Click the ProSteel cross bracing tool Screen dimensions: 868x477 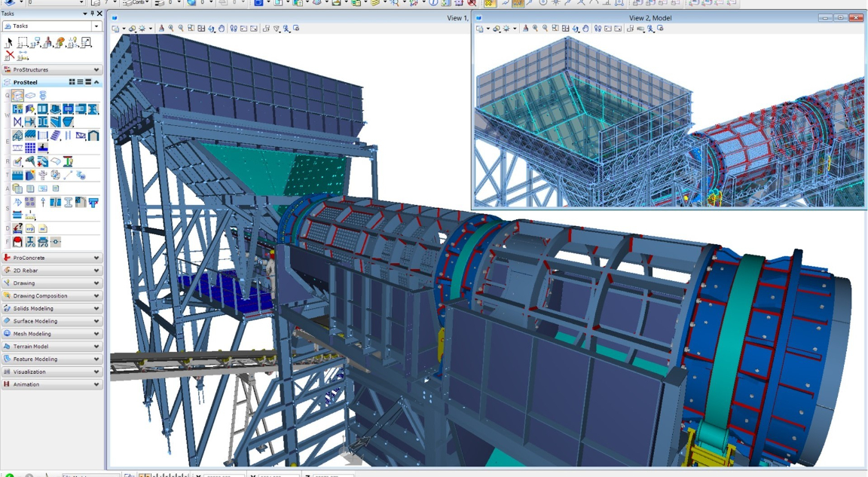click(x=18, y=122)
